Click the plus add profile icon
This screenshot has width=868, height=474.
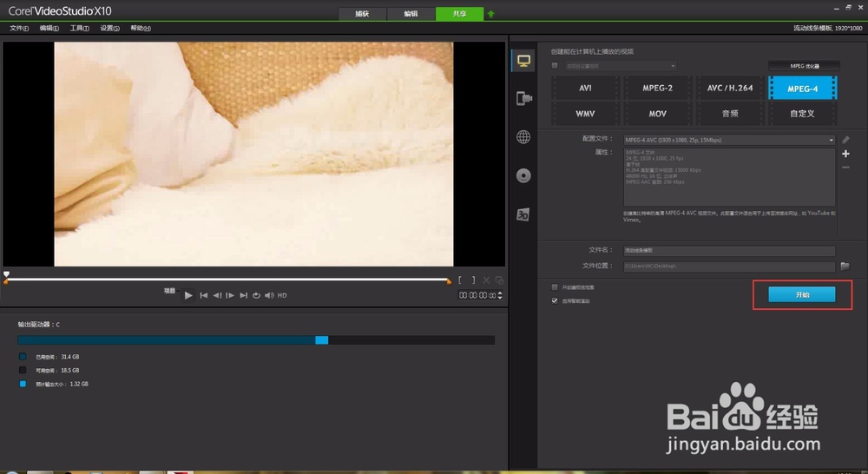pos(845,154)
